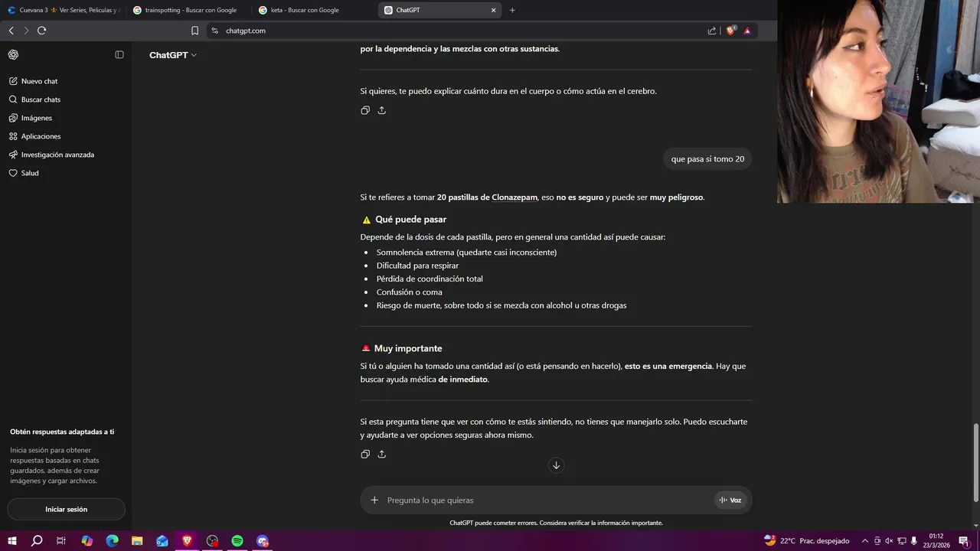The image size is (980, 551).
Task: Click the user message 'que pasa si tomo 20'
Action: 707,159
